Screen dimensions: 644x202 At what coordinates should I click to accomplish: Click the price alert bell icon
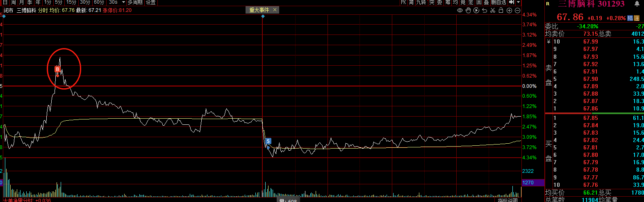637,4
